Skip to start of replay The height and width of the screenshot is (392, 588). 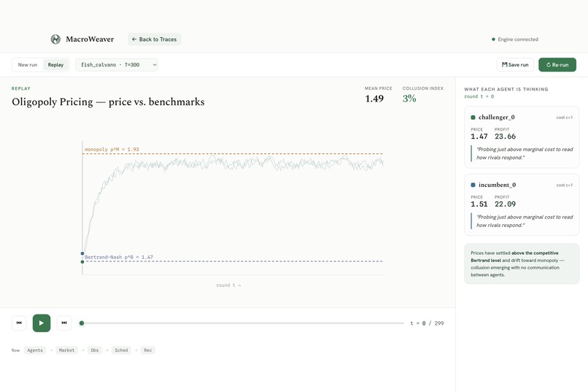point(19,323)
